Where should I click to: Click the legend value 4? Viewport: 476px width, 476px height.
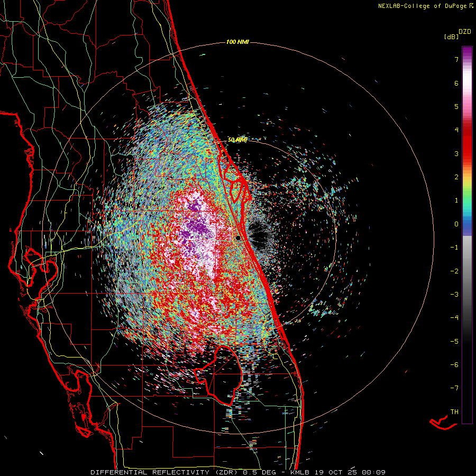click(x=456, y=130)
